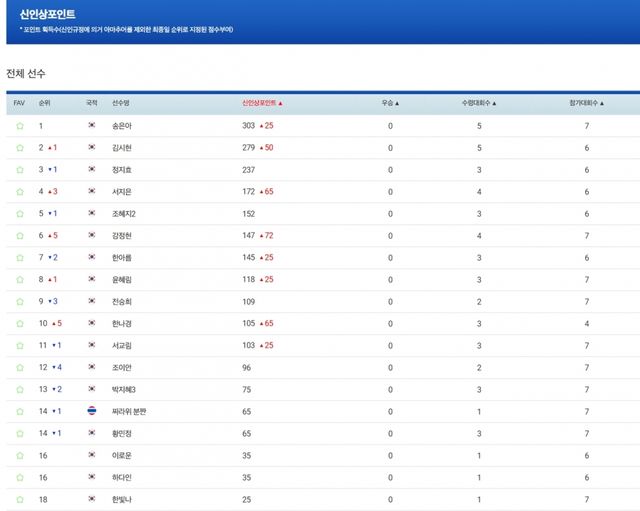
Task: Select player name 박지혜3
Action: tap(125, 389)
